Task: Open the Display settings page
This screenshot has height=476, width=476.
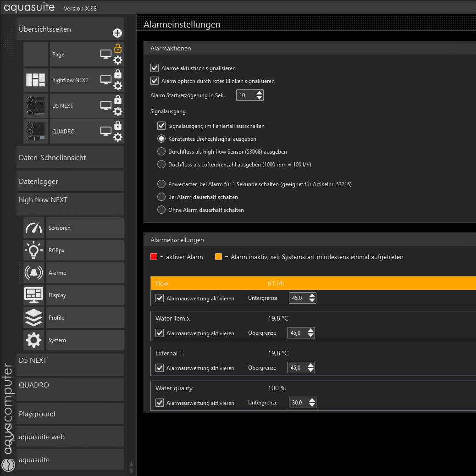Action: pyautogui.click(x=85, y=295)
